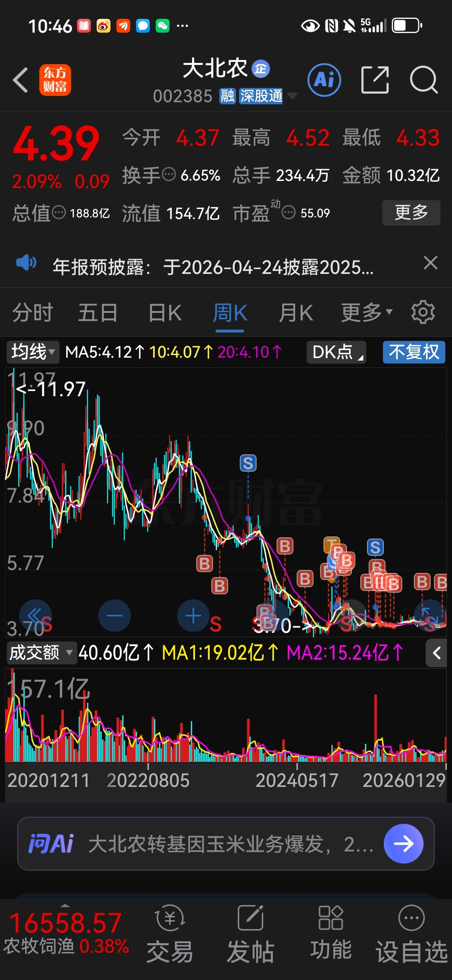Switch to the 分时 tab
This screenshot has width=452, height=980.
(x=32, y=312)
